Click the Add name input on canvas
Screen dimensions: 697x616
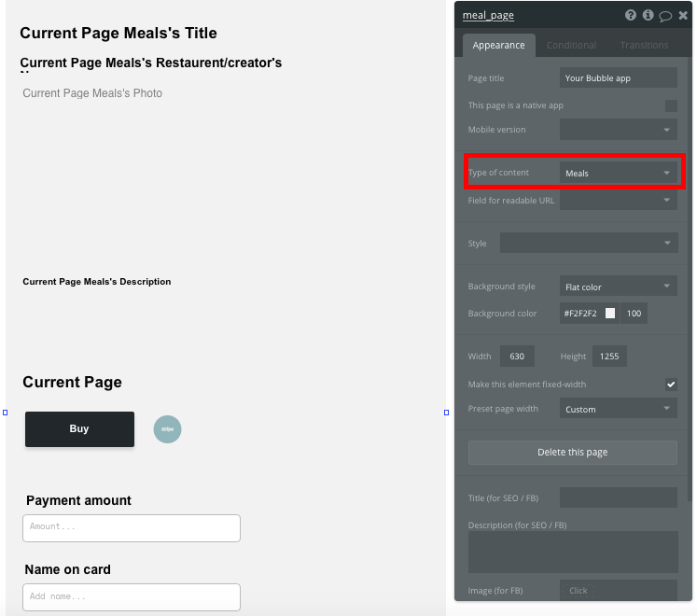click(x=132, y=597)
